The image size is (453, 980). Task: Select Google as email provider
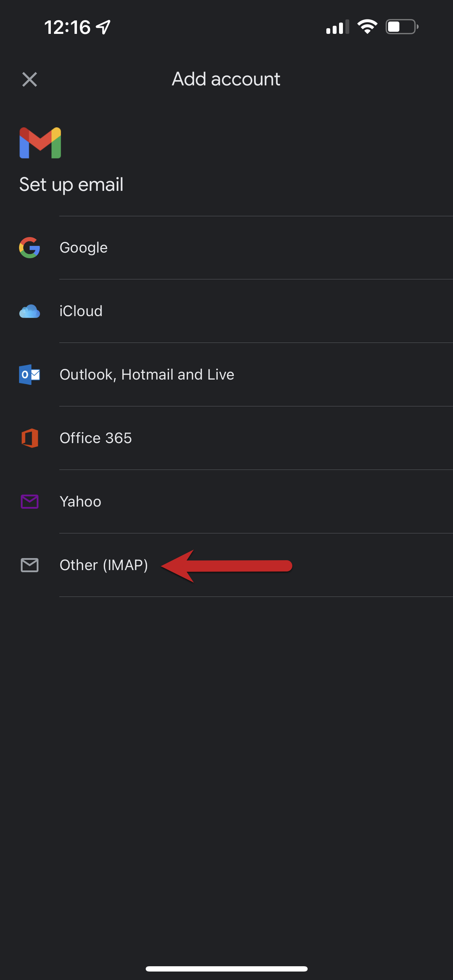click(84, 248)
